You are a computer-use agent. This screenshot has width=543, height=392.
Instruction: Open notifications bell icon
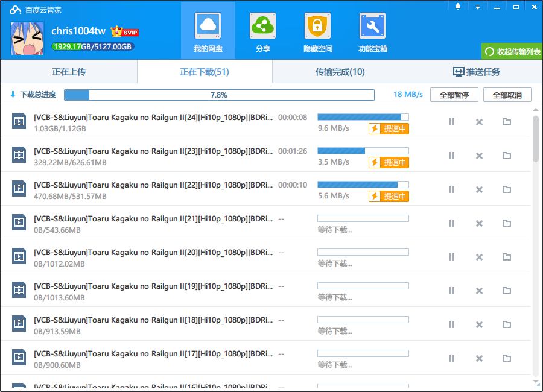click(458, 7)
